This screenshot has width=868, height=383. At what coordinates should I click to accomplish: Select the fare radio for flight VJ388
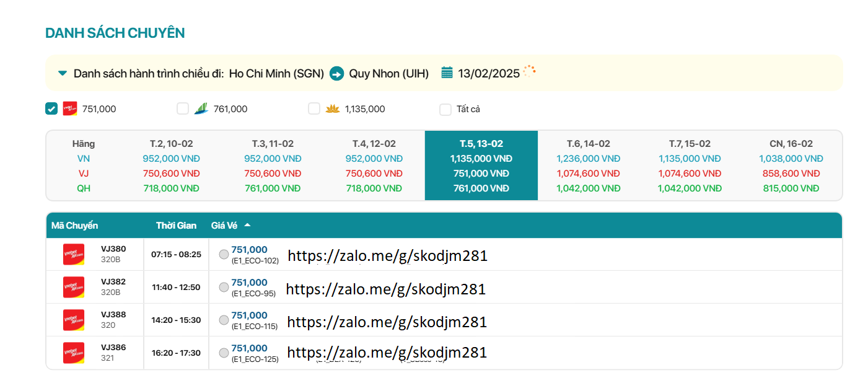pos(224,320)
